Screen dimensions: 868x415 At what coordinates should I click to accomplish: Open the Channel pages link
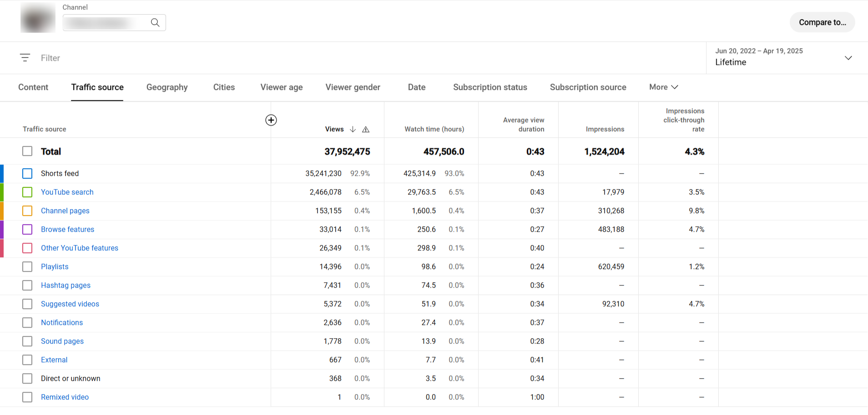point(65,210)
